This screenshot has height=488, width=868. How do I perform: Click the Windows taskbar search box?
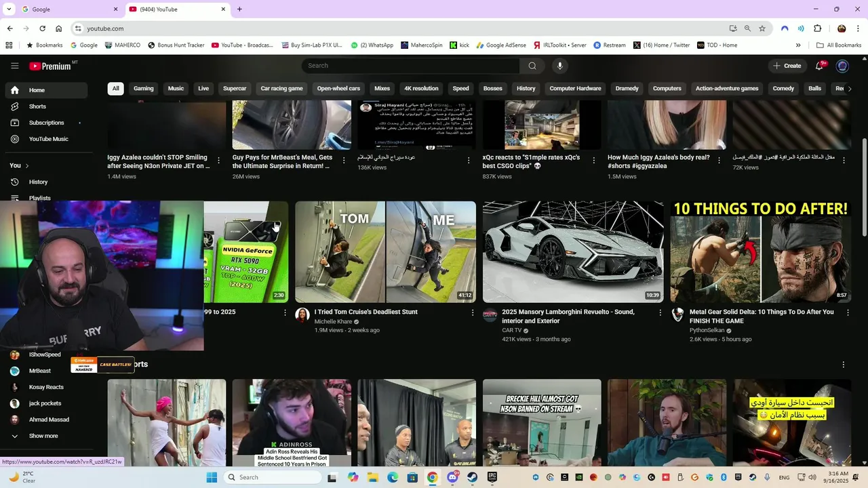coord(271,477)
